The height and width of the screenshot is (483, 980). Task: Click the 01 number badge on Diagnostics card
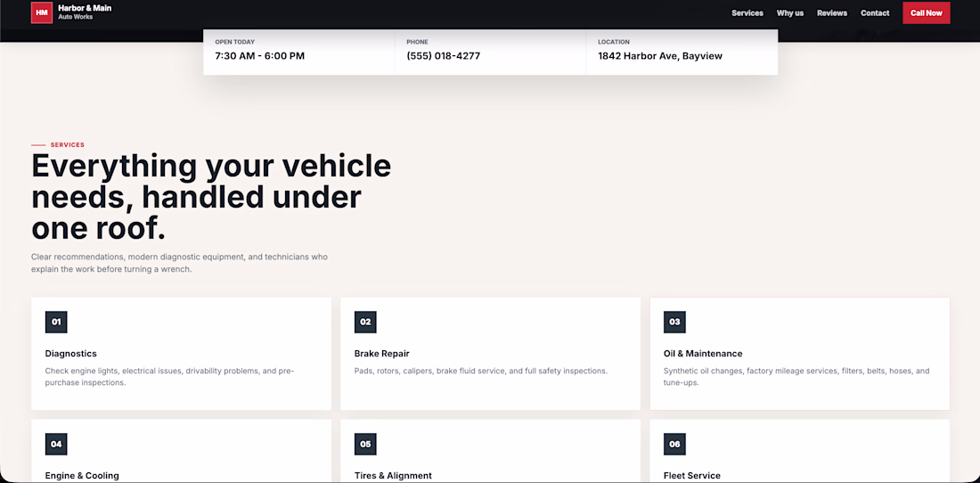tap(56, 323)
